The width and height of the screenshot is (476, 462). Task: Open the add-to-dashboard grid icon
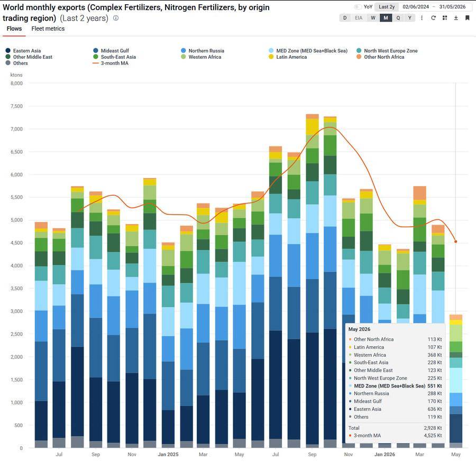445,18
